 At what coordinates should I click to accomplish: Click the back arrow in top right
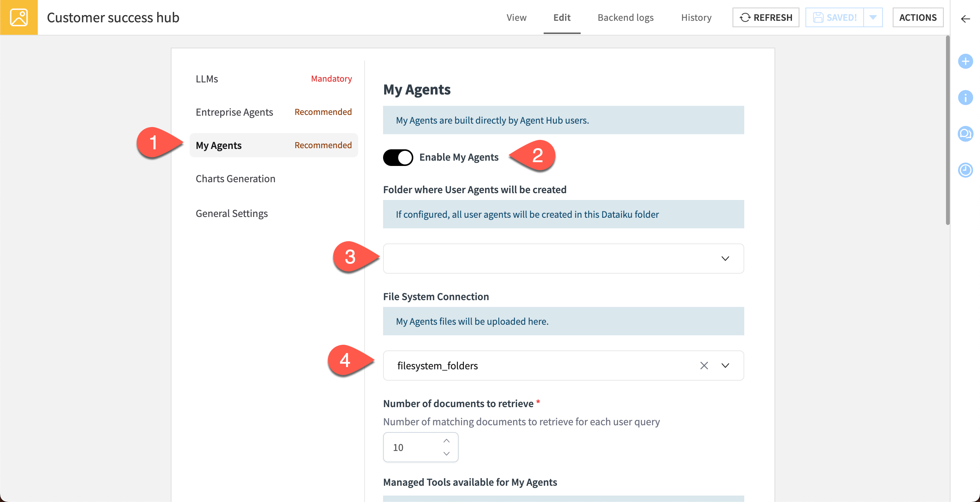coord(965,19)
